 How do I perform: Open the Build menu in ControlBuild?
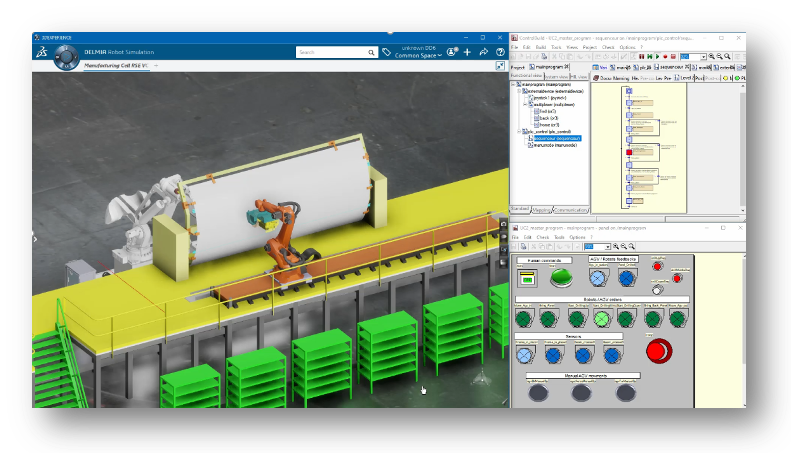point(541,47)
